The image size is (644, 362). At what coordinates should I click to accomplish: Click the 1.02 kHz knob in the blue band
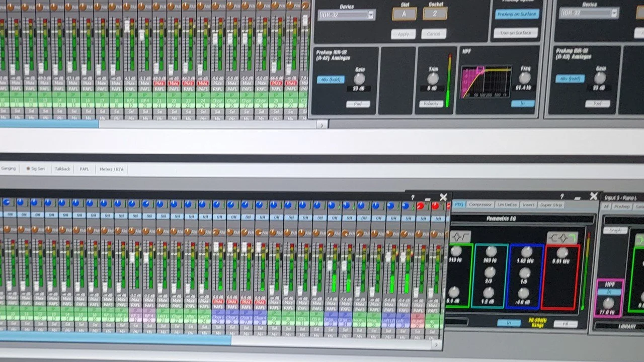tap(526, 252)
